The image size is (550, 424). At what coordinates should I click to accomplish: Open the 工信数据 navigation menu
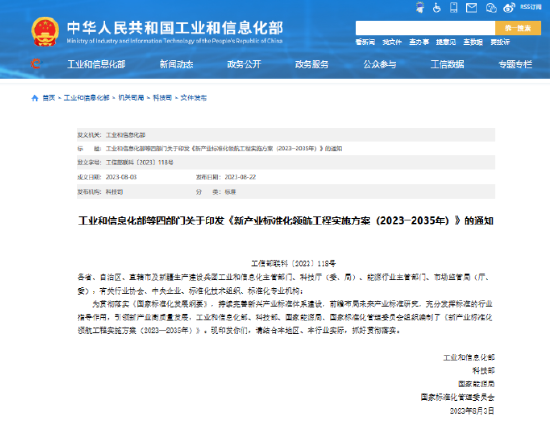[447, 64]
